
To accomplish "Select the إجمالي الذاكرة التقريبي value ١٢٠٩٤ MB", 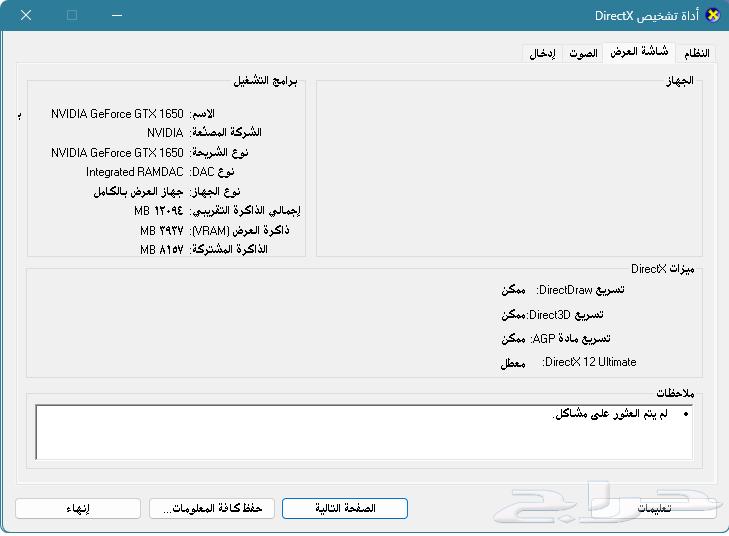I will pyautogui.click(x=159, y=211).
